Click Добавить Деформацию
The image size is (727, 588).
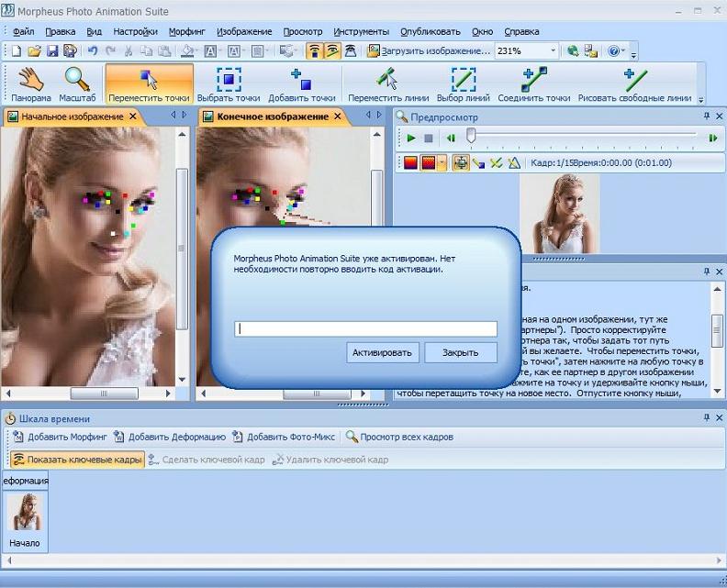click(170, 437)
